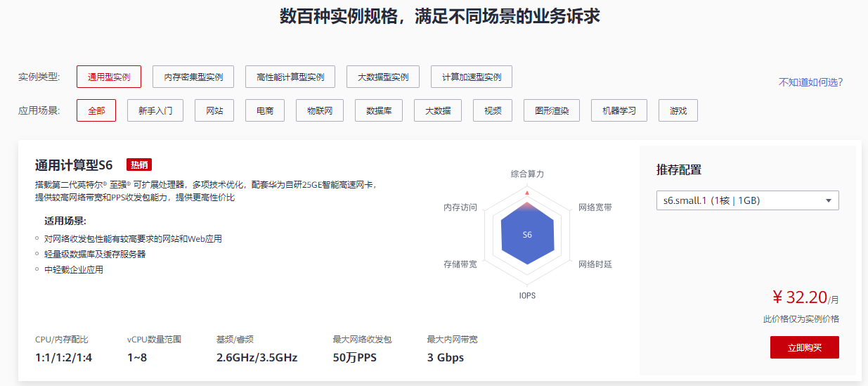Click the 热销 hot-sale badge

pos(139,165)
